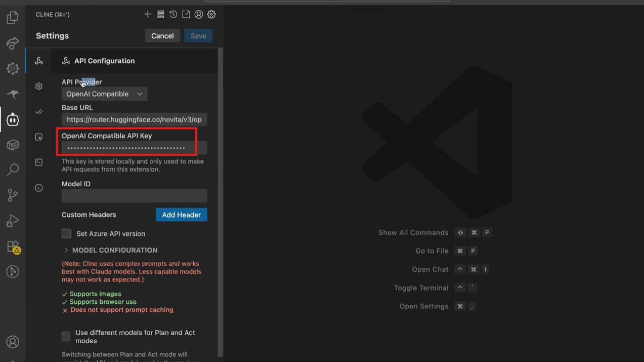Switch to the general settings gear tab

39,86
